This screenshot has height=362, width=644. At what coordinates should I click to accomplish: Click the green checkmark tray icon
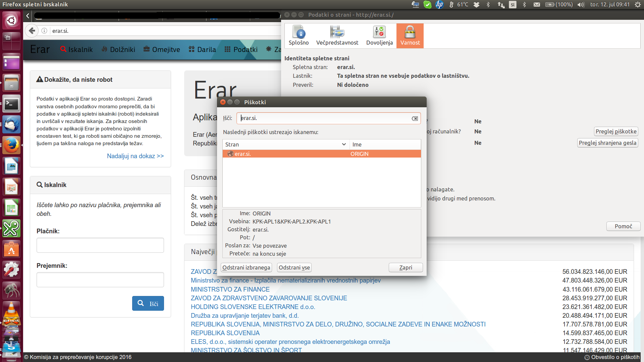click(427, 5)
